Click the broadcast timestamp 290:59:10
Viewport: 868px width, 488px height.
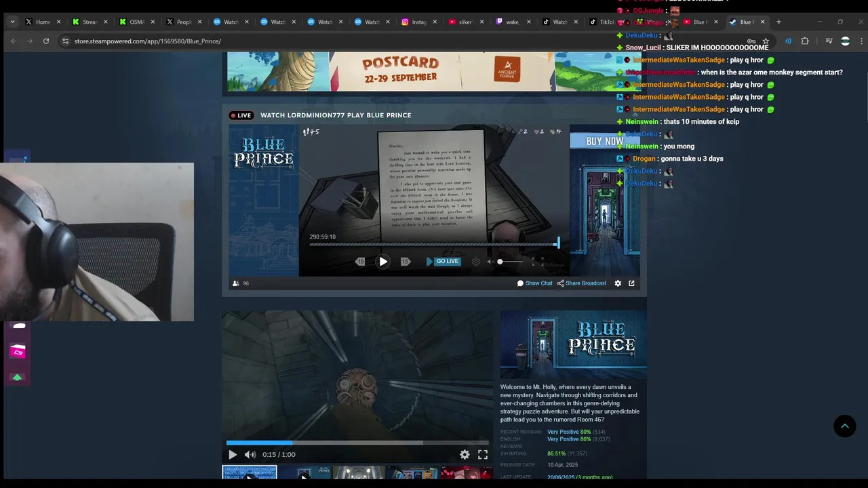coord(322,237)
